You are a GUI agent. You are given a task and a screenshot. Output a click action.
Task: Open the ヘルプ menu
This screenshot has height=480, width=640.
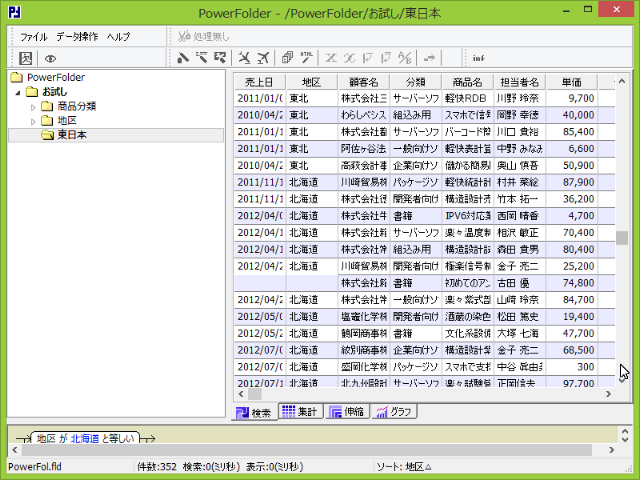(x=118, y=37)
